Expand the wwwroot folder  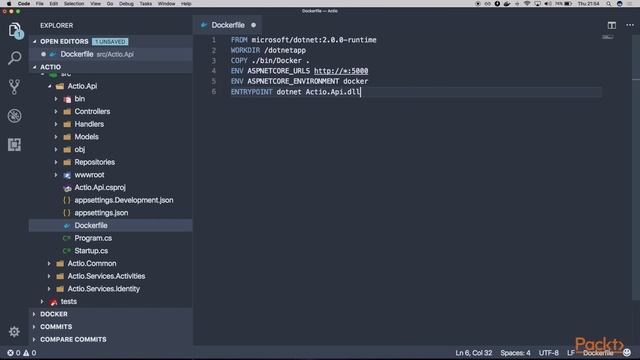pos(56,175)
